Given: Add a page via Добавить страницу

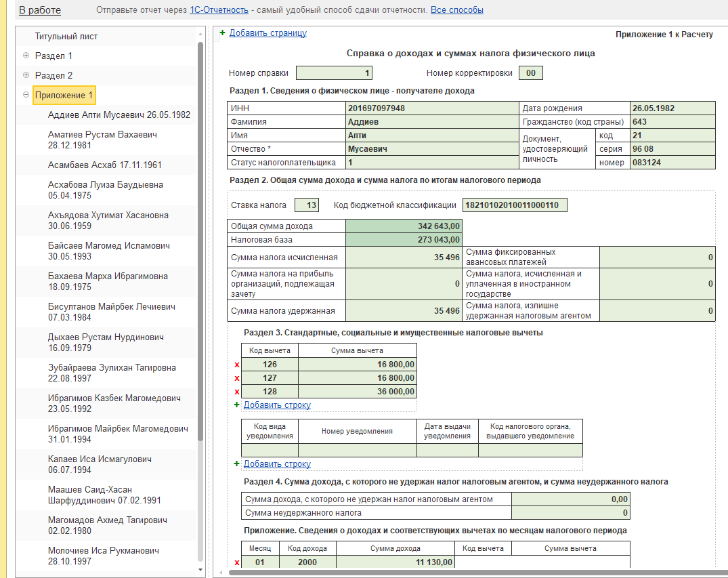Looking at the screenshot, I should [268, 33].
